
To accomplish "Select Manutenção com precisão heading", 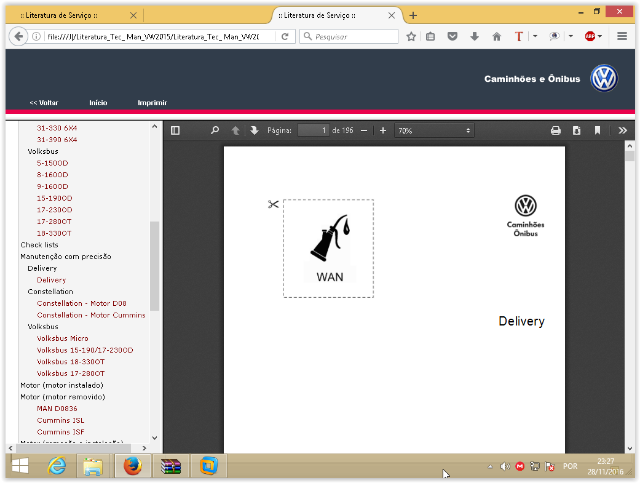I will click(x=66, y=257).
